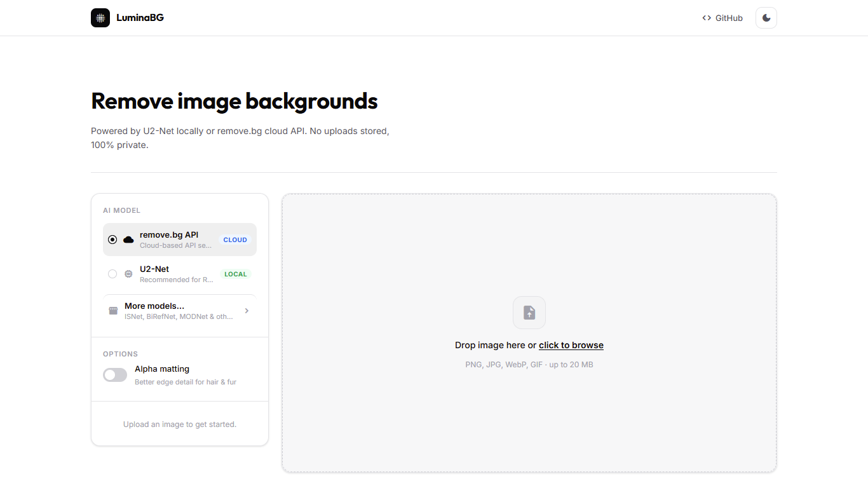Click the "Powered by U2-Net locally" paragraph
Screen dimensions: 868x488
(240, 138)
